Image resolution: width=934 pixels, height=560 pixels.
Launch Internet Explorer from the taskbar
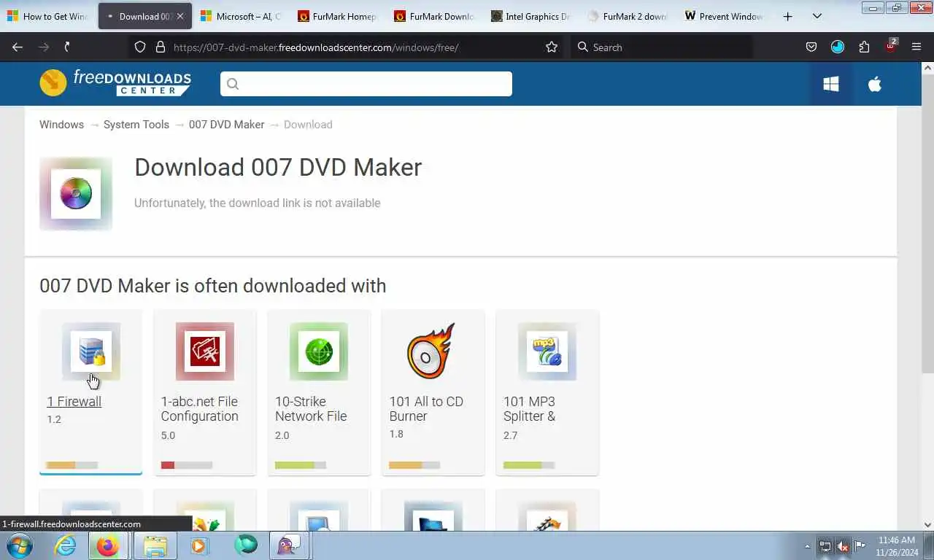[65, 545]
